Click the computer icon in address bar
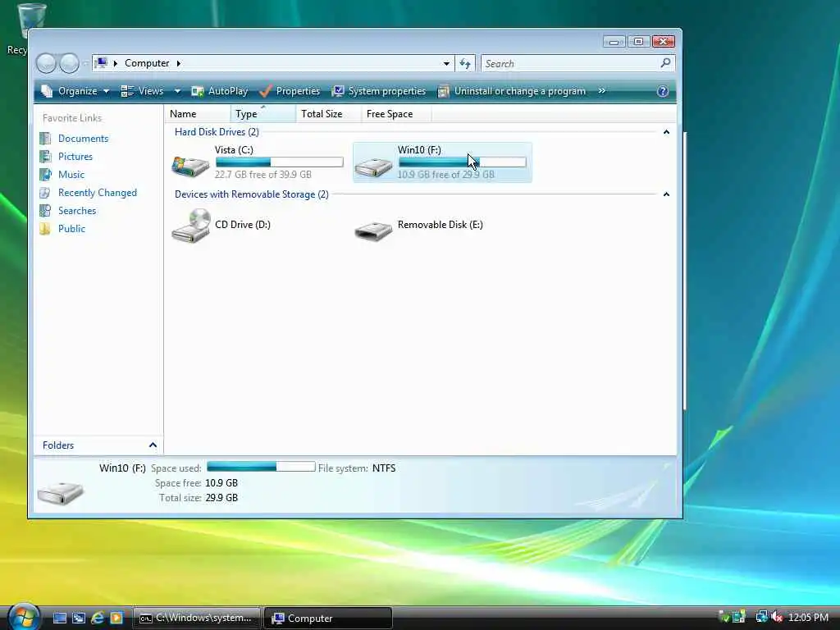The image size is (840, 630). pyautogui.click(x=101, y=63)
